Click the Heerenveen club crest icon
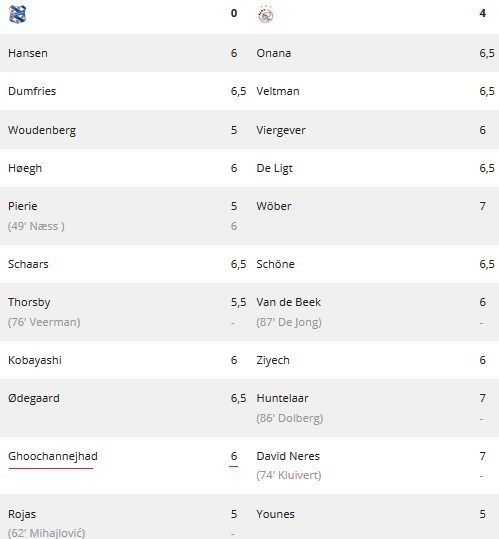 pyautogui.click(x=17, y=14)
